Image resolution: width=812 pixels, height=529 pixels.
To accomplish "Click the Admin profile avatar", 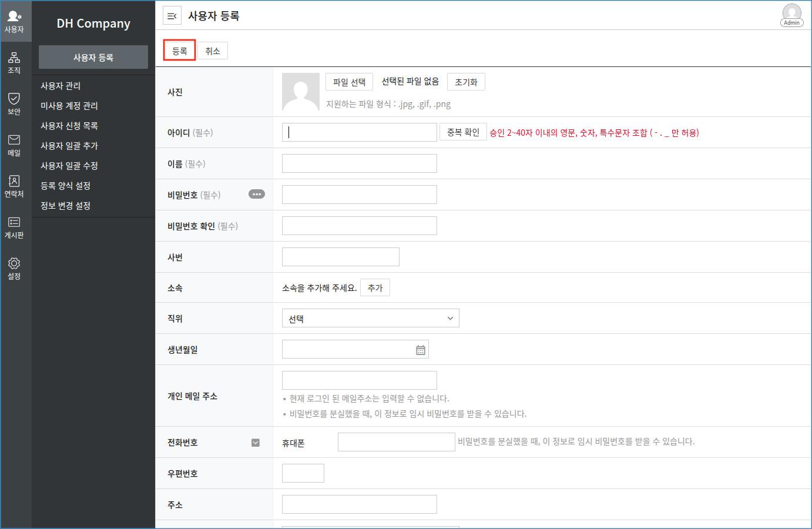I will [791, 15].
